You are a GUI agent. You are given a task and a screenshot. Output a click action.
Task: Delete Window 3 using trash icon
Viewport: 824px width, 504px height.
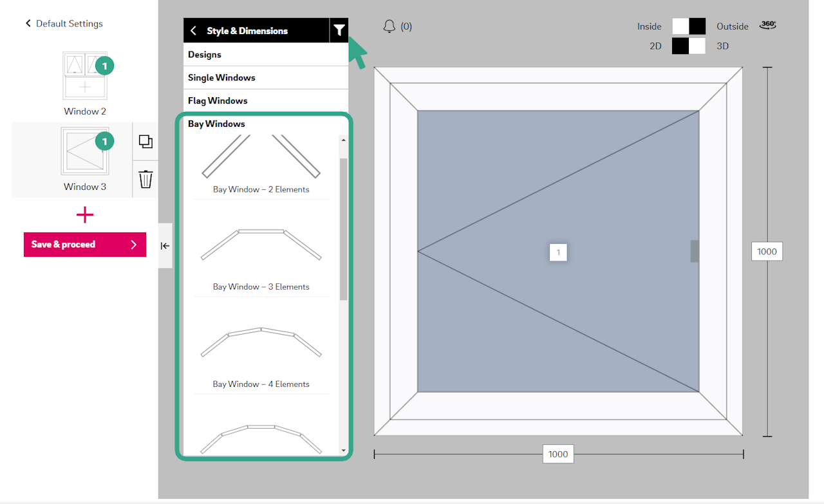point(145,179)
